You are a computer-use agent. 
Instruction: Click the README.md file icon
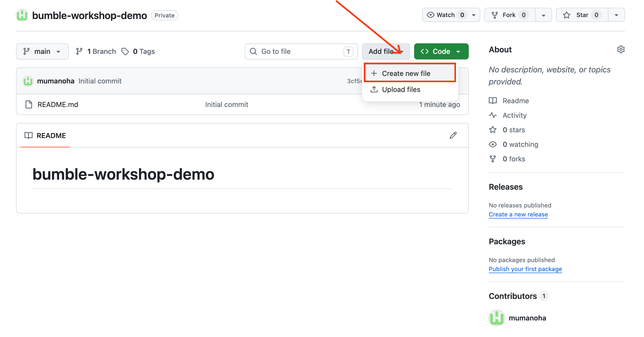[x=29, y=104]
